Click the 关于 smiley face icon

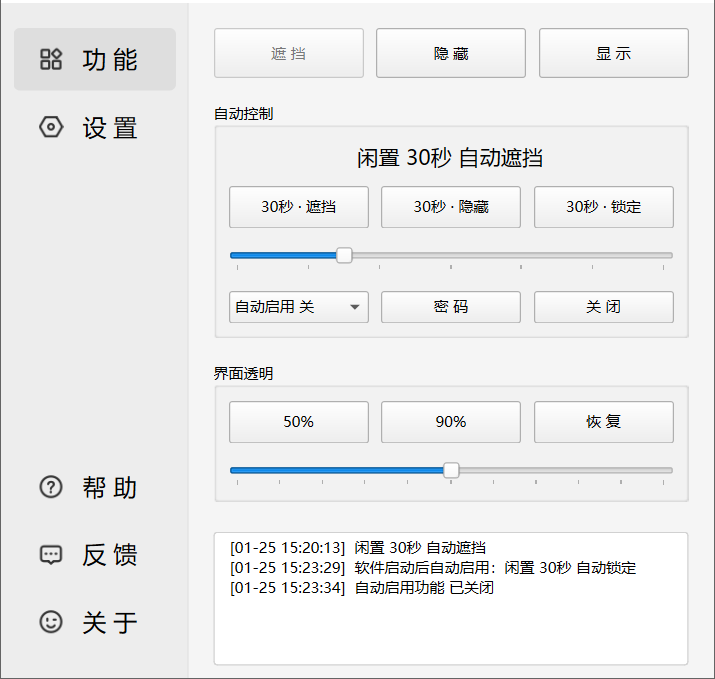coord(50,622)
